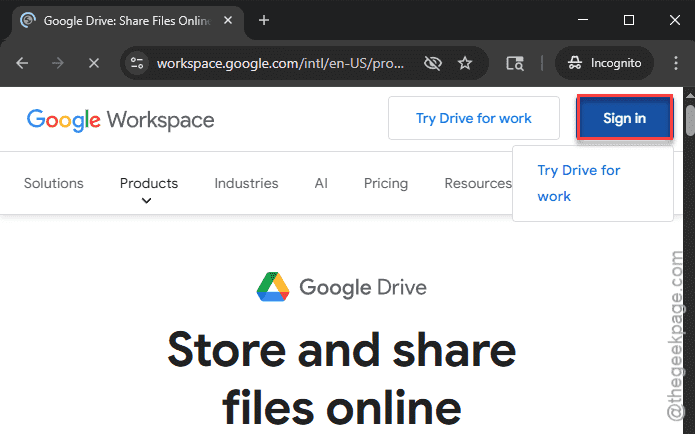Click the Google Drive triangle logo

click(273, 287)
